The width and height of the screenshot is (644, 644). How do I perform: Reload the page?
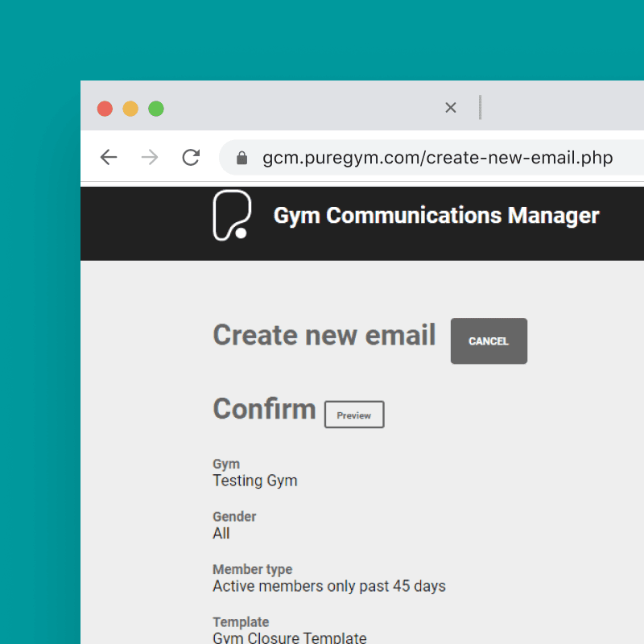tap(191, 158)
